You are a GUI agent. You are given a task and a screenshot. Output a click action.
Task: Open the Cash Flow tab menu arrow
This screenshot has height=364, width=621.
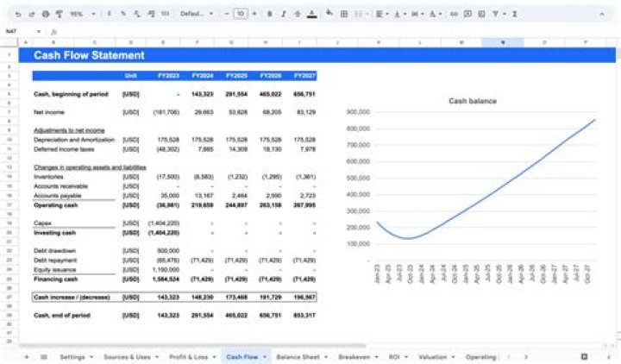[x=265, y=357]
